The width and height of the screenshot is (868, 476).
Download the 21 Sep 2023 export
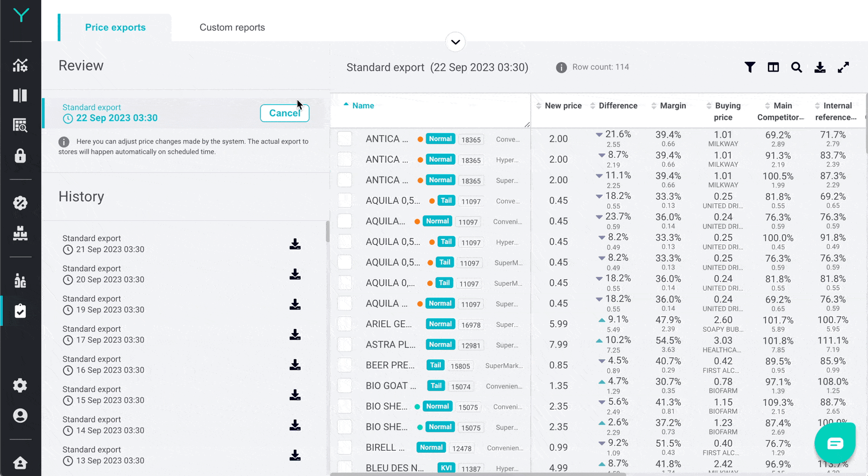coord(295,244)
